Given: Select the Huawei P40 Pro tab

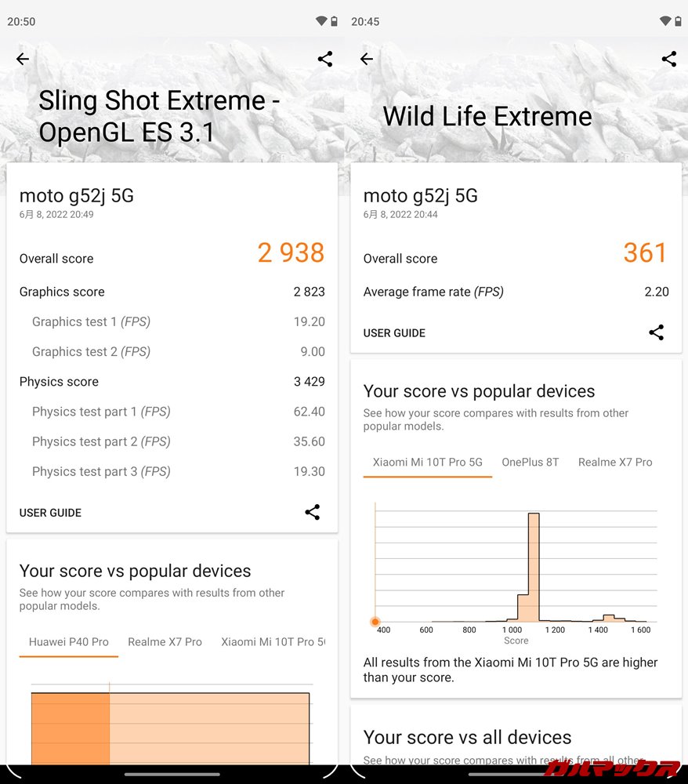Looking at the screenshot, I should tap(69, 641).
